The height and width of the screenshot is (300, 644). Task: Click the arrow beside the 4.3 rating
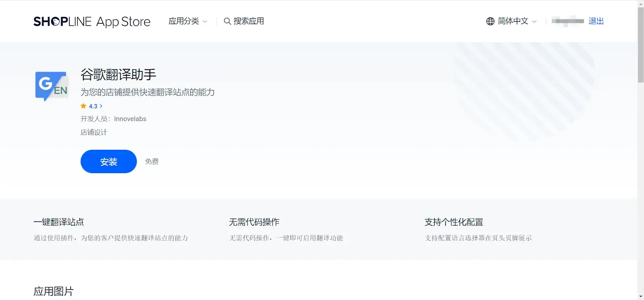tap(101, 106)
